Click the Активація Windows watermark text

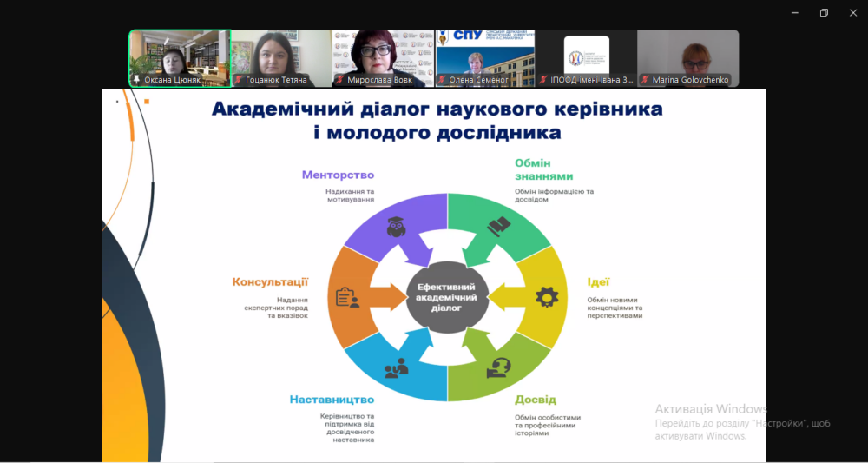pos(711,409)
